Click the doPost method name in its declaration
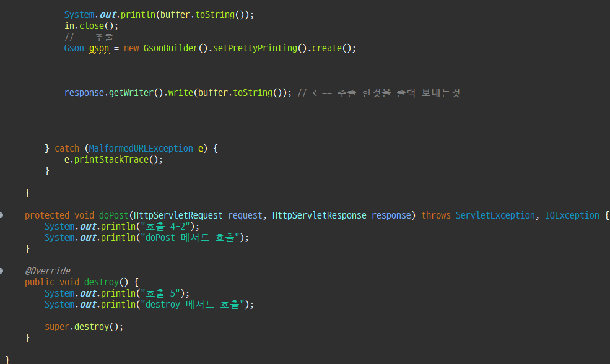 tap(113, 215)
